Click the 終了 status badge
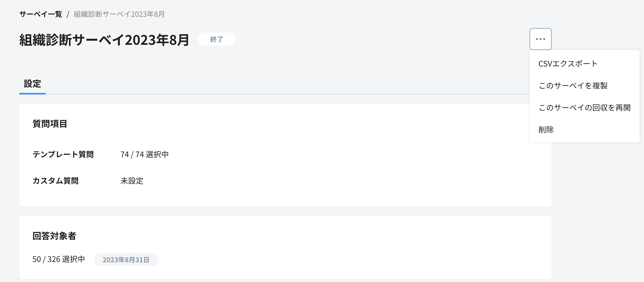Screen dimensions: 644x282 pyautogui.click(x=217, y=39)
